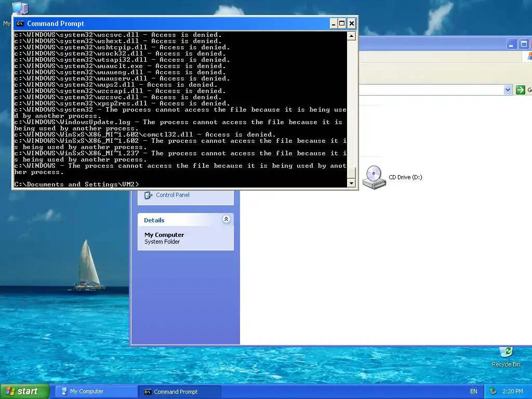
Task: Click the wscsvc.dll access denied line
Action: click(118, 35)
